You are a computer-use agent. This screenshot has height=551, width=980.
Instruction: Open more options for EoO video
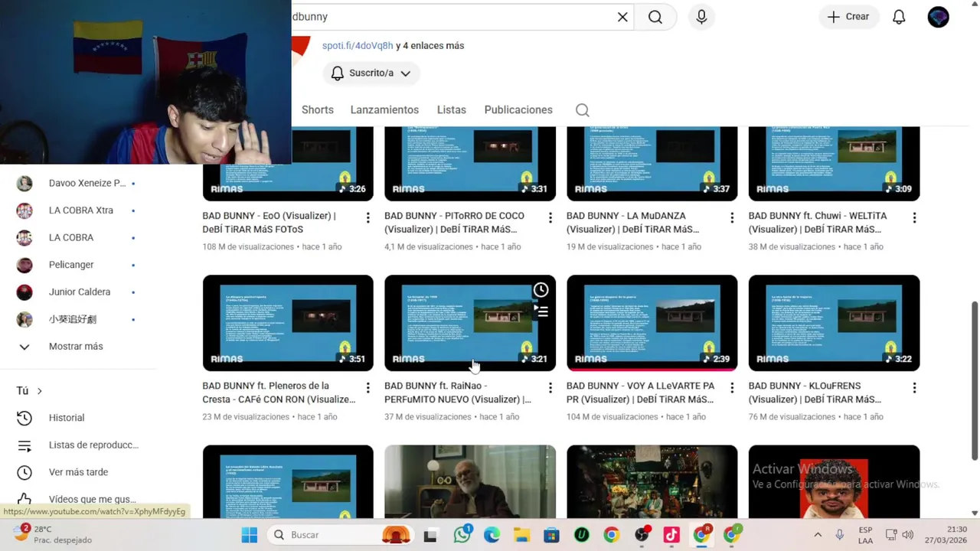pyautogui.click(x=367, y=218)
